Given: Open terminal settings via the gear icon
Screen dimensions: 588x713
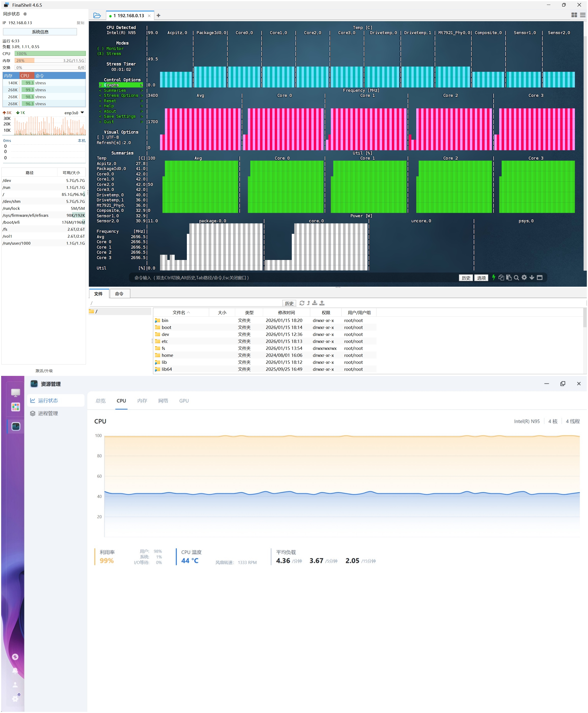Looking at the screenshot, I should pos(524,278).
